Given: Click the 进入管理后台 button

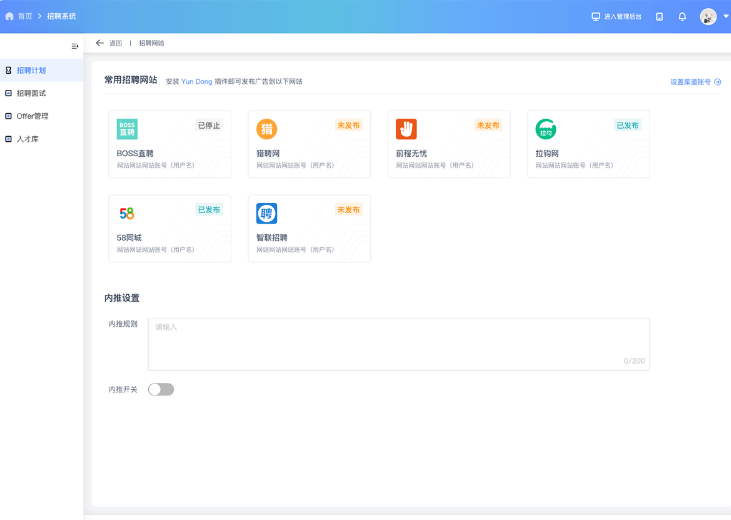Looking at the screenshot, I should [616, 17].
